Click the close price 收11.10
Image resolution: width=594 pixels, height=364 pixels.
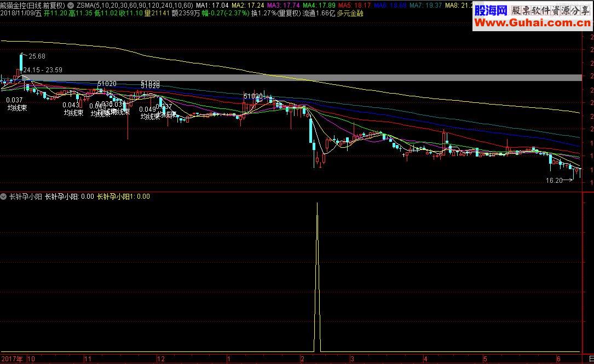131,13
